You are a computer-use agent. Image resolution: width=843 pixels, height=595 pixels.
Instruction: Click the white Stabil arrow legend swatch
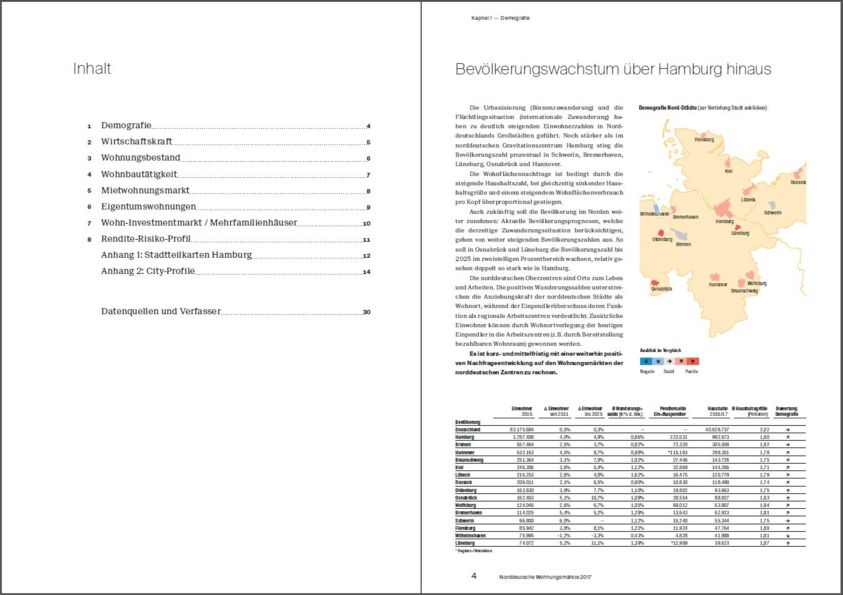pos(669,362)
